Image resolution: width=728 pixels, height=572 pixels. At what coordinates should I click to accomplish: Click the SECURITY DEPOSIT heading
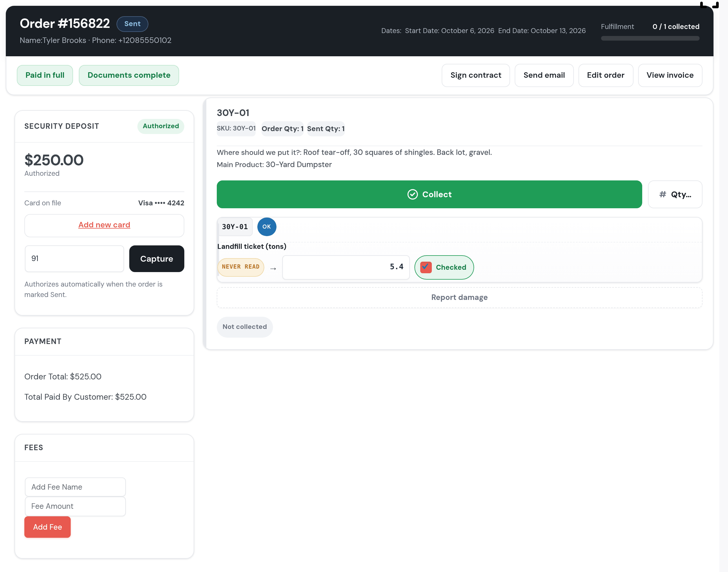[x=61, y=126]
